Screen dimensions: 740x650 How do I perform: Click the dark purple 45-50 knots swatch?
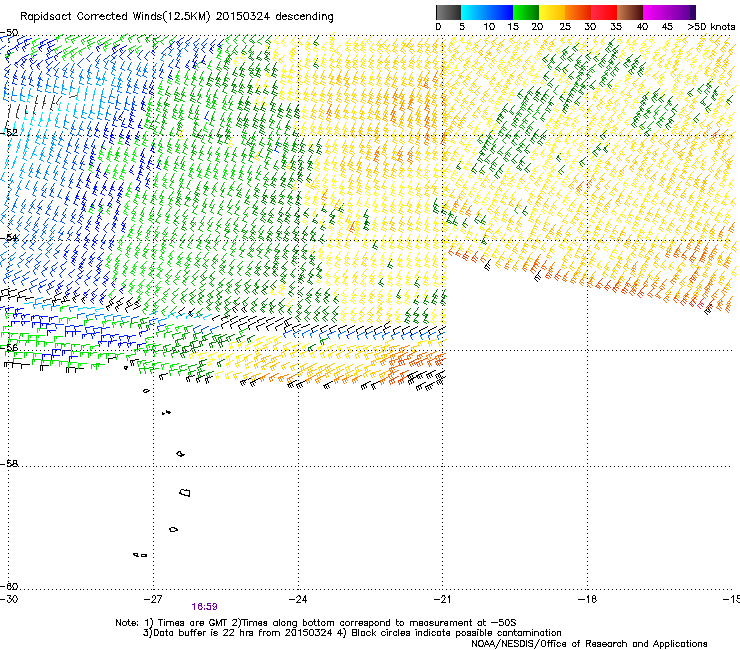[682, 12]
